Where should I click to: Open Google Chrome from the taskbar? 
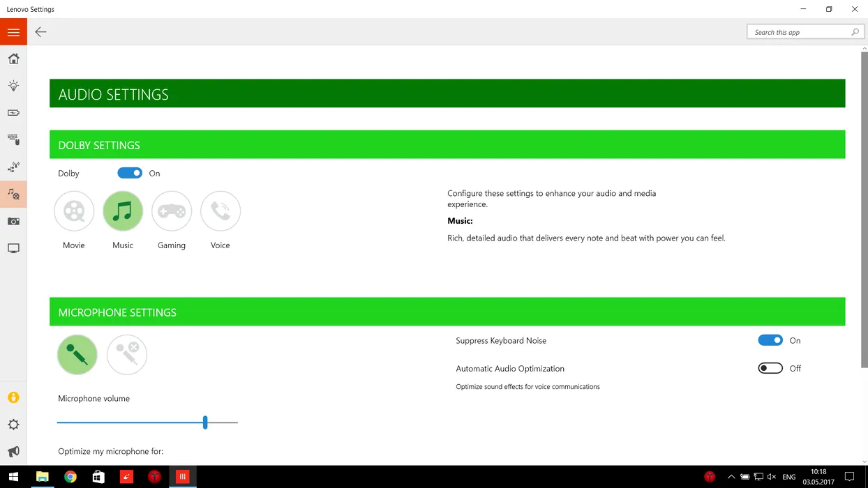click(x=70, y=477)
